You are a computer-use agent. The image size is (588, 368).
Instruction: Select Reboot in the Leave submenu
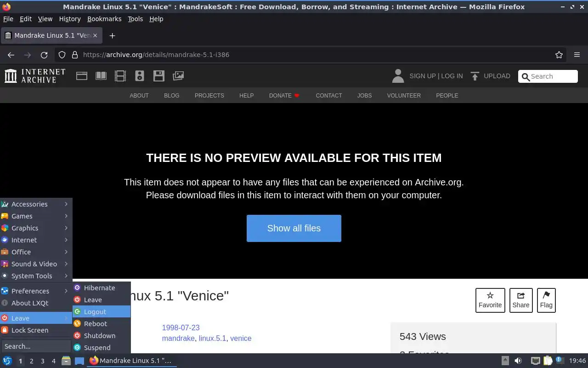coord(102,324)
